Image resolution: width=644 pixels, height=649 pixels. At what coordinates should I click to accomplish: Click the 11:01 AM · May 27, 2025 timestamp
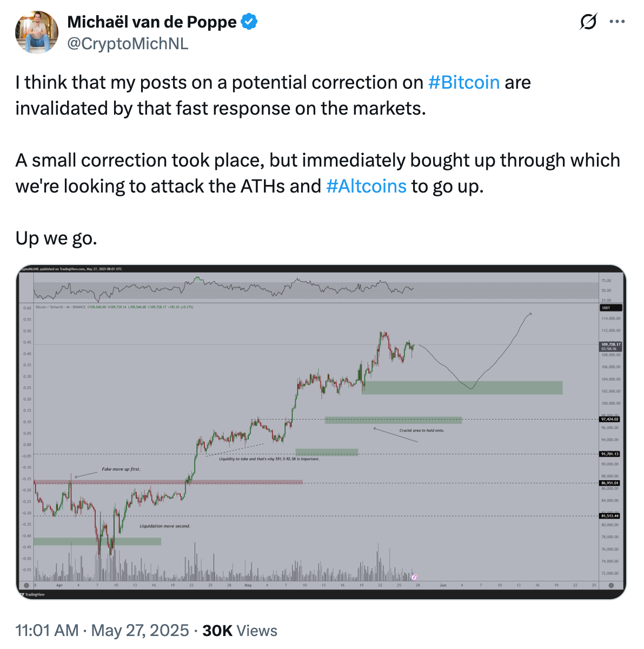[x=102, y=630]
